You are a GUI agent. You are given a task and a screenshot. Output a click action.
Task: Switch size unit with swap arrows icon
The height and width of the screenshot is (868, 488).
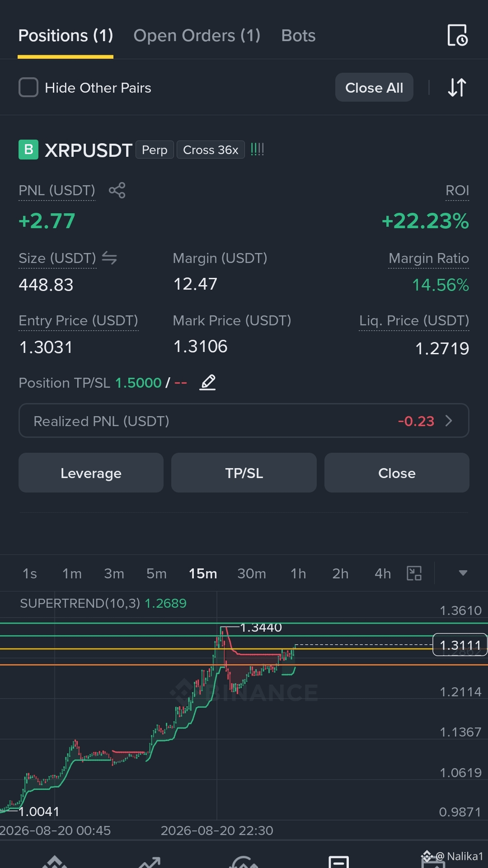109,258
